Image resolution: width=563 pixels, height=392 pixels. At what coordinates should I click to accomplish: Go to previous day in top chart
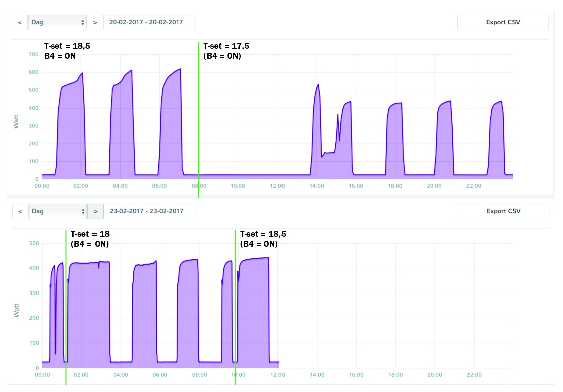click(20, 22)
